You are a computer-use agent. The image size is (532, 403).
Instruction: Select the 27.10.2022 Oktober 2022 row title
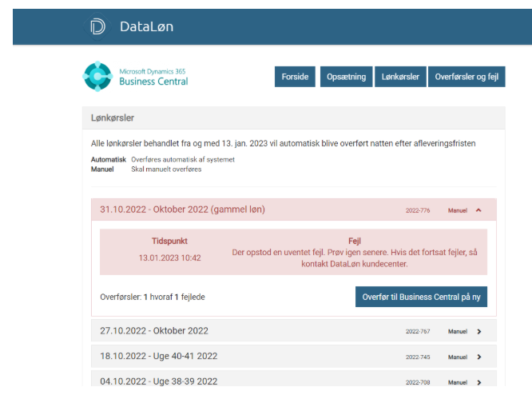coord(154,330)
